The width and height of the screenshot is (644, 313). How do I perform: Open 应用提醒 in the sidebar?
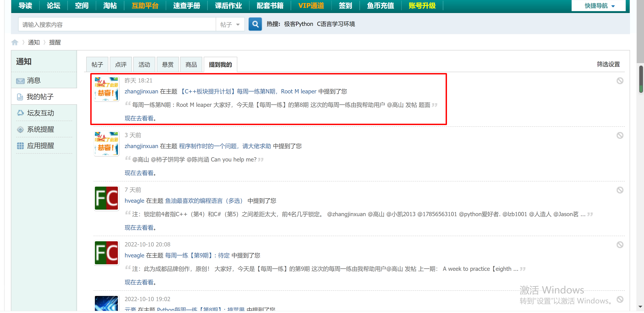click(44, 145)
